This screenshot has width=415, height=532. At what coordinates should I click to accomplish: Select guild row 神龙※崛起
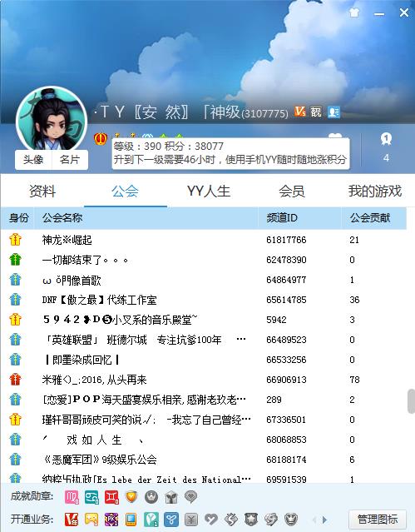[x=204, y=240]
